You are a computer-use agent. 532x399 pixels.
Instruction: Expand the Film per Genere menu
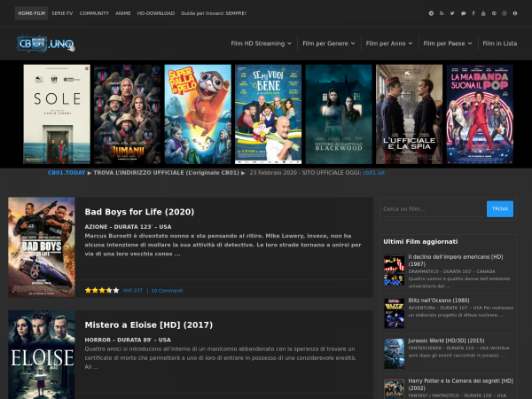328,43
